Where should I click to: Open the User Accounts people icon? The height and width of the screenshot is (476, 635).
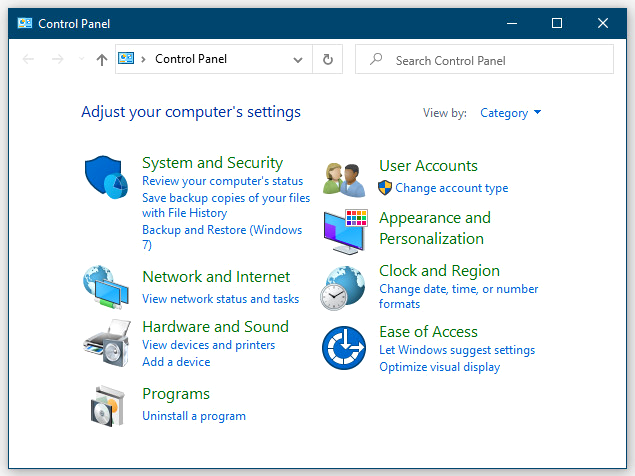pyautogui.click(x=344, y=179)
